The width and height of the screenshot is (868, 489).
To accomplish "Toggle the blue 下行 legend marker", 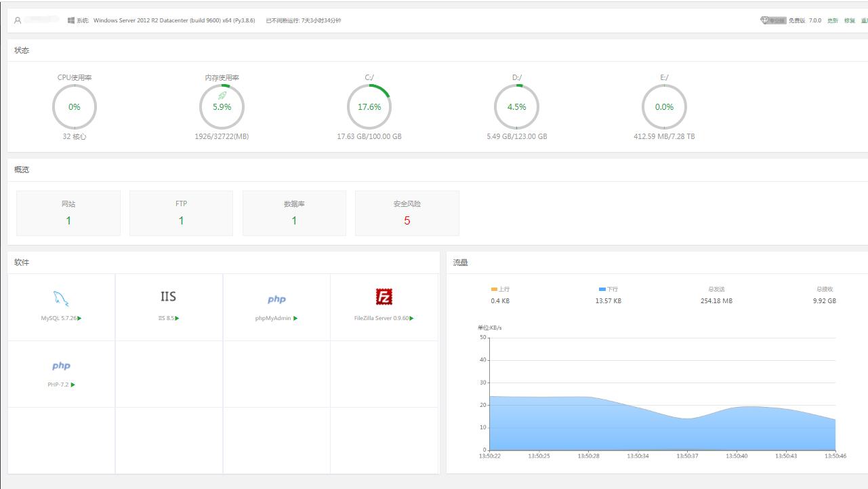I will click(602, 289).
